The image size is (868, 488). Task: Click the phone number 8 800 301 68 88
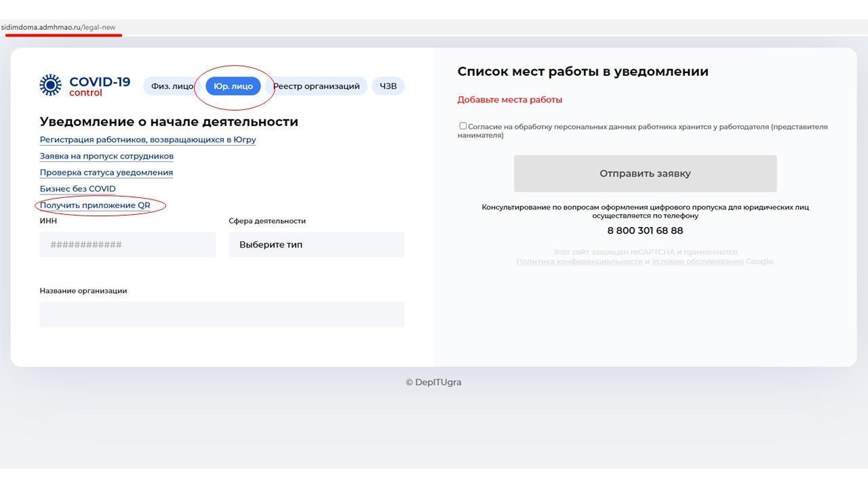645,230
